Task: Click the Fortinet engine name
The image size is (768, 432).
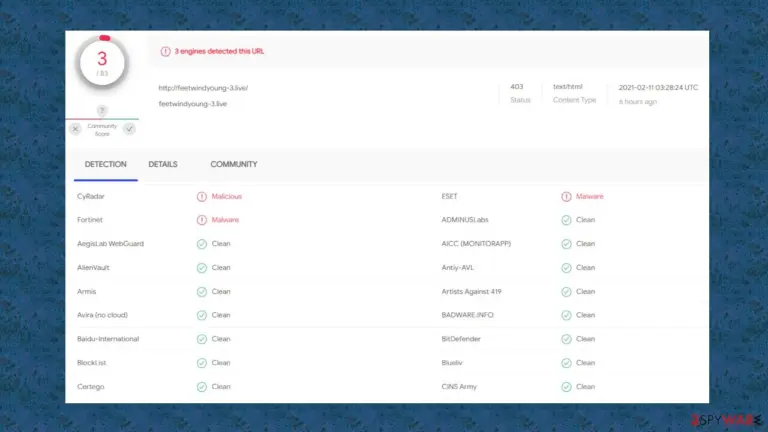Action: 90,220
